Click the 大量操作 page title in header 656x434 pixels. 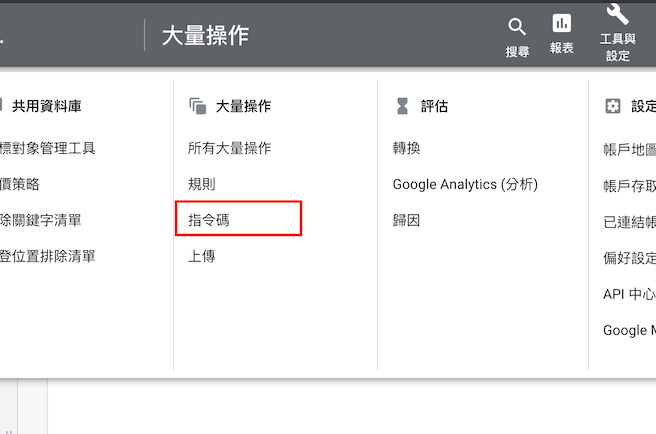pyautogui.click(x=205, y=35)
